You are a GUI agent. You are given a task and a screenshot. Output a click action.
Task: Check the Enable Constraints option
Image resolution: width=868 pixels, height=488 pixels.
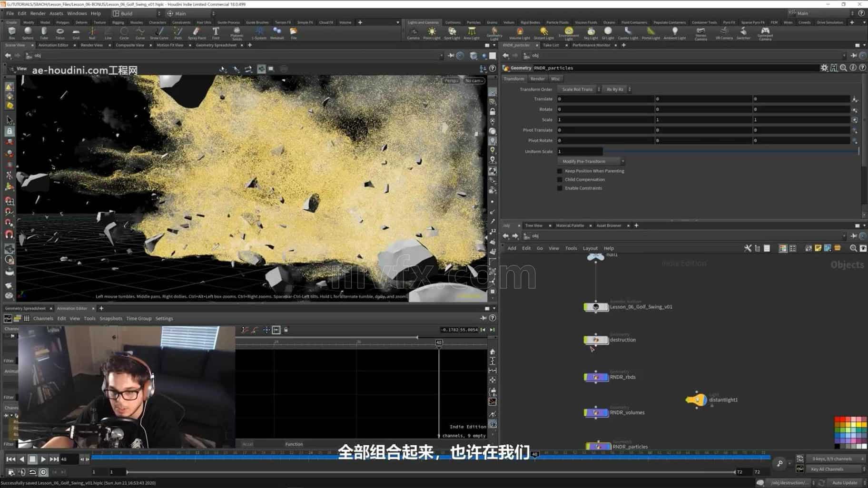click(560, 188)
